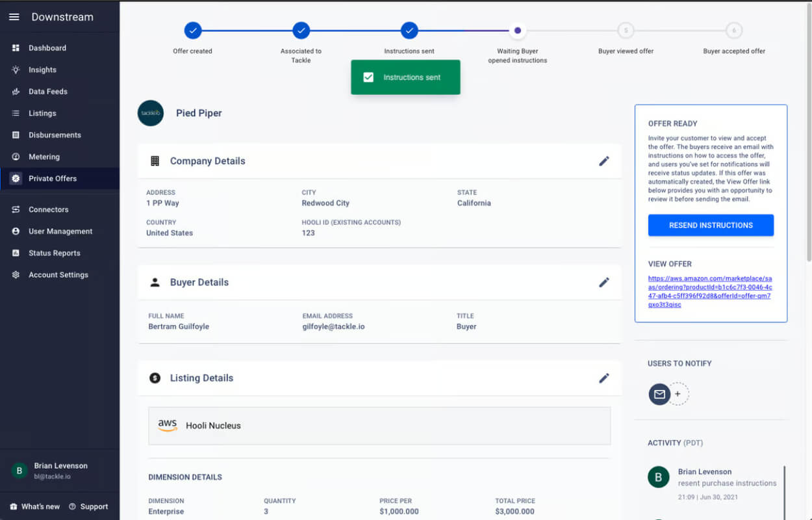812x520 pixels.
Task: Click Offer created step circle
Action: point(192,30)
